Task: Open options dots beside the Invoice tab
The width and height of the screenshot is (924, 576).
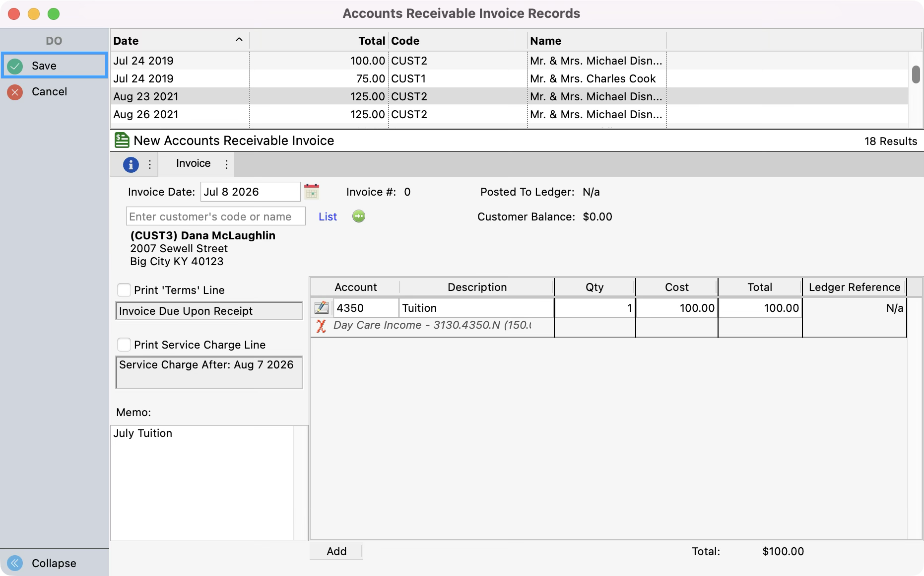Action: coord(227,164)
